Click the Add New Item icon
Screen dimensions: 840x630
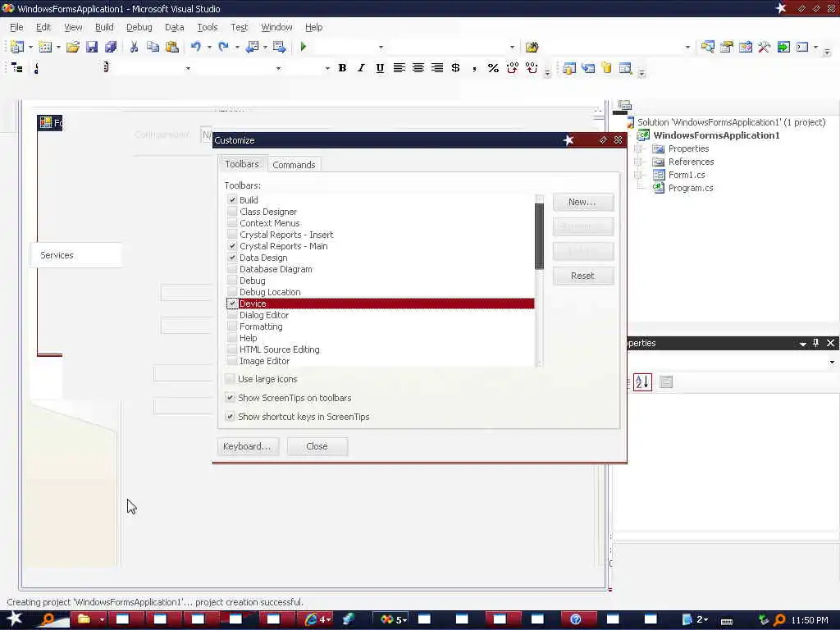(x=46, y=47)
